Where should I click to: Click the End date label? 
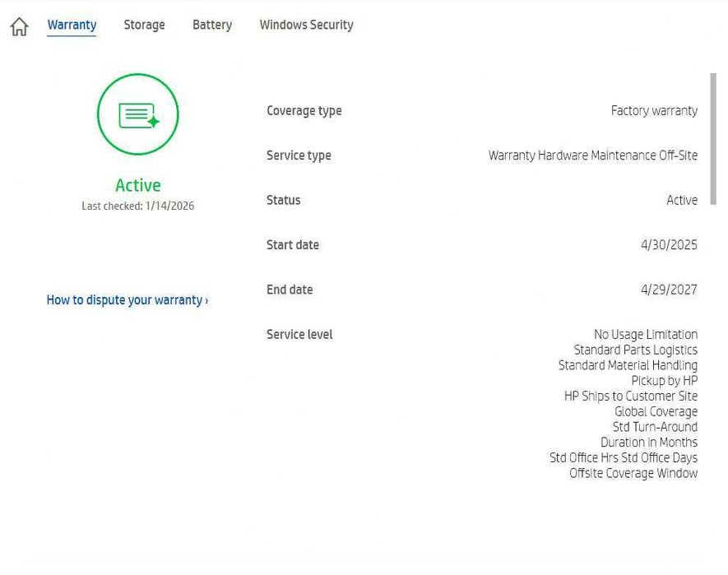click(290, 290)
